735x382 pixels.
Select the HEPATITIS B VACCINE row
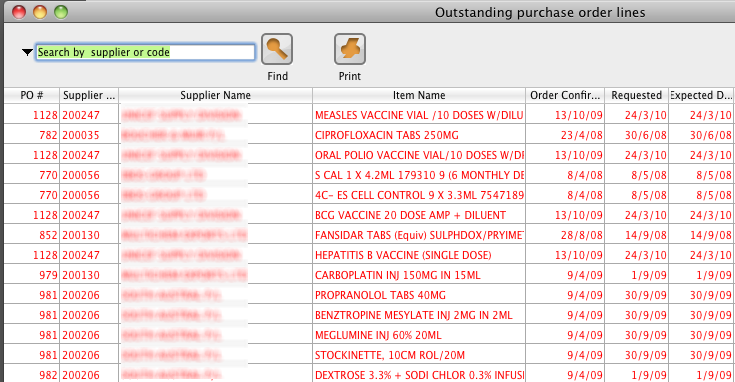369,255
